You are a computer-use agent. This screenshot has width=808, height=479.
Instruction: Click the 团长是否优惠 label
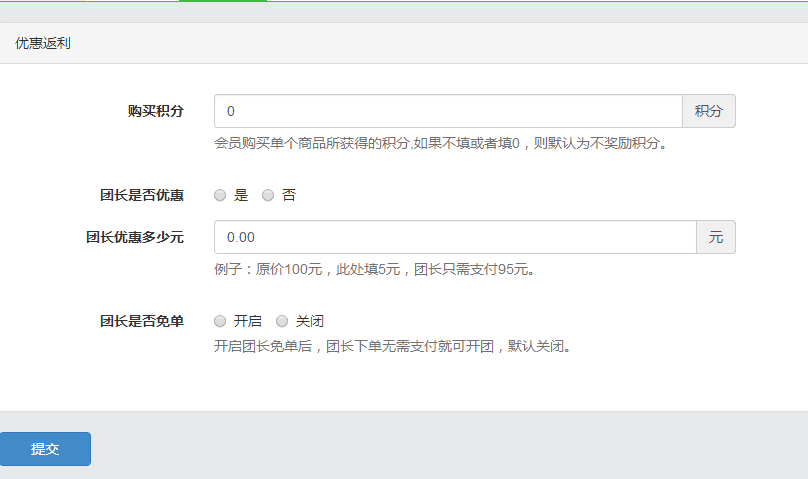(x=142, y=195)
